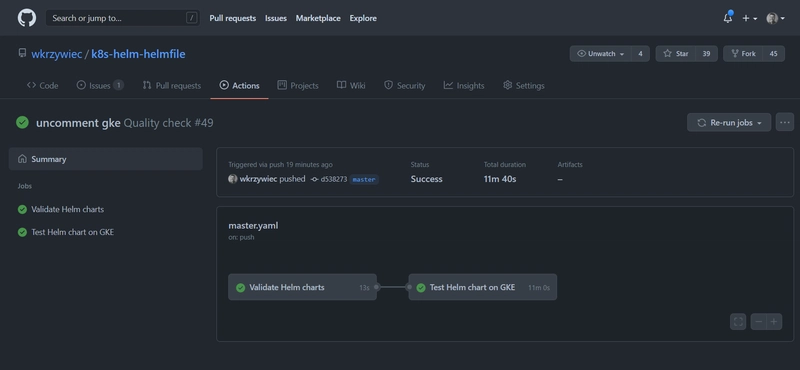Open wkrzywiec owner profile link

[x=57, y=54]
